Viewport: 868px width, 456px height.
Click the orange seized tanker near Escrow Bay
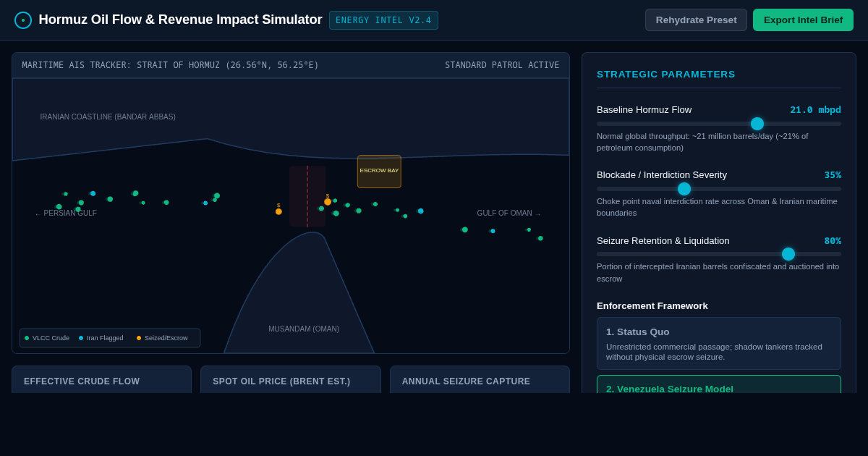tap(328, 202)
